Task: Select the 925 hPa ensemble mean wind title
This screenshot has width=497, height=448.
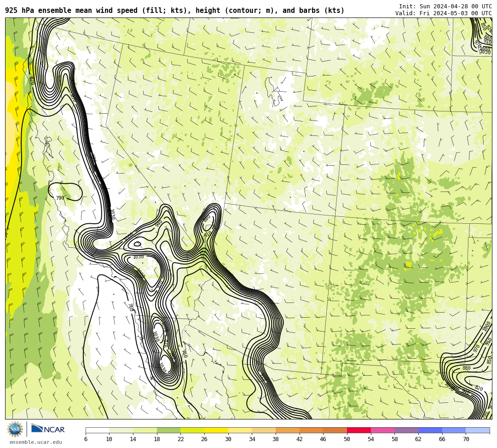Action: (x=175, y=11)
